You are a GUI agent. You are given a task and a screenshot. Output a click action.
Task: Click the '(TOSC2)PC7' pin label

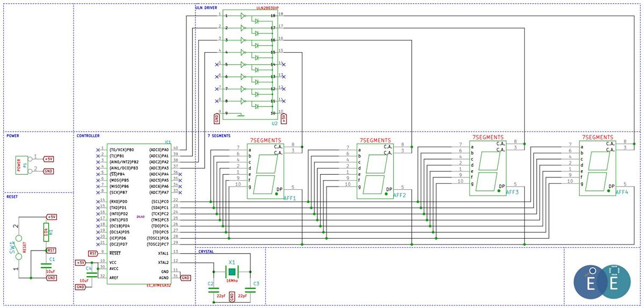[x=158, y=244]
